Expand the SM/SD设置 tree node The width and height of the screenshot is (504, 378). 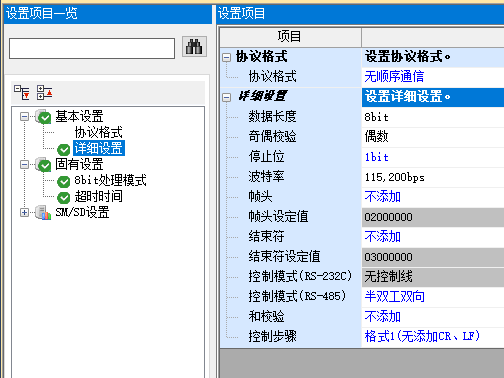[x=24, y=213]
